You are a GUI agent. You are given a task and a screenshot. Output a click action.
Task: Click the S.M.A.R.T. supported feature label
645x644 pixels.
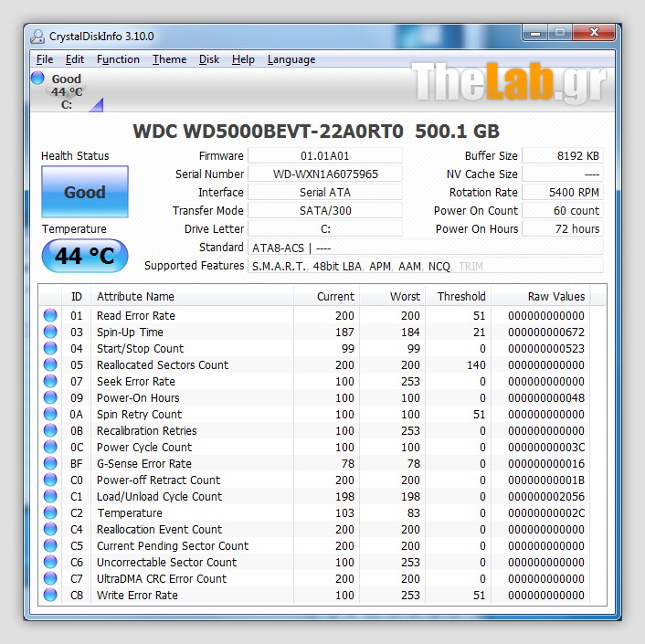pyautogui.click(x=279, y=267)
